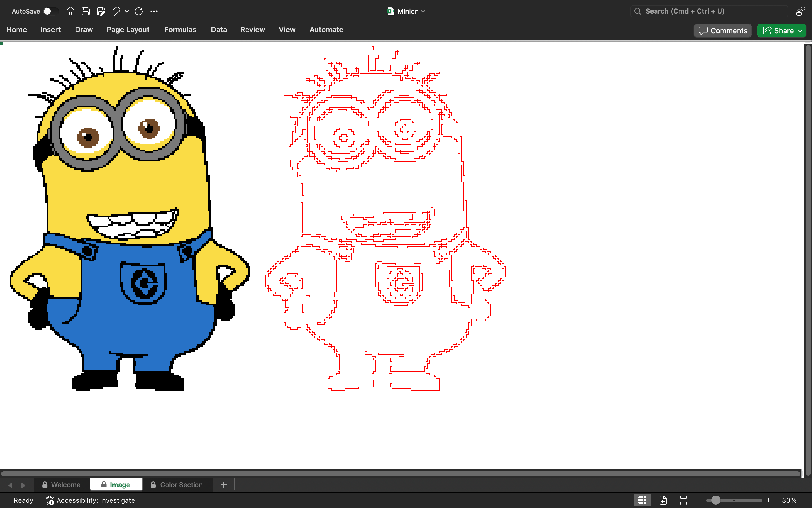The width and height of the screenshot is (812, 508).
Task: Switch to the Welcome sheet tab
Action: pyautogui.click(x=61, y=485)
